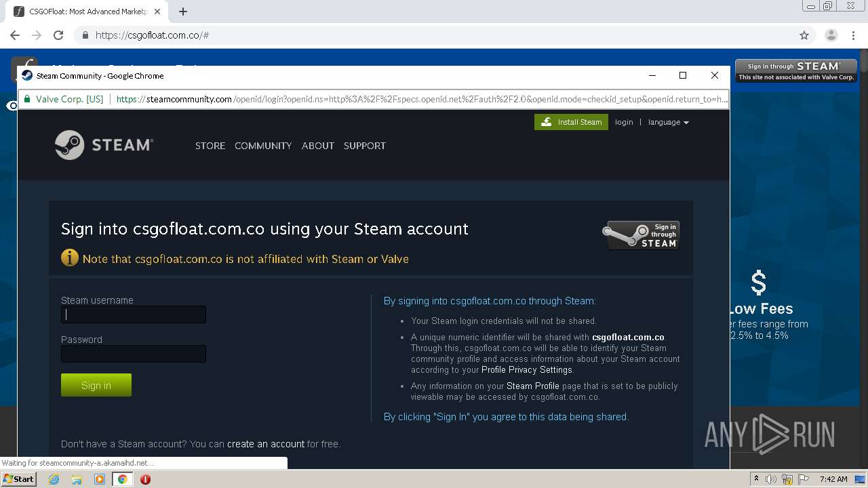The height and width of the screenshot is (488, 868).
Task: Focus the Steam username field
Action: (x=134, y=314)
